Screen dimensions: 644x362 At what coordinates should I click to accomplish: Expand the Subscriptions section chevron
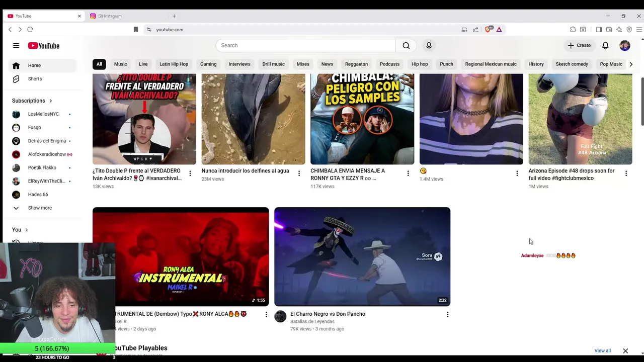click(50, 101)
